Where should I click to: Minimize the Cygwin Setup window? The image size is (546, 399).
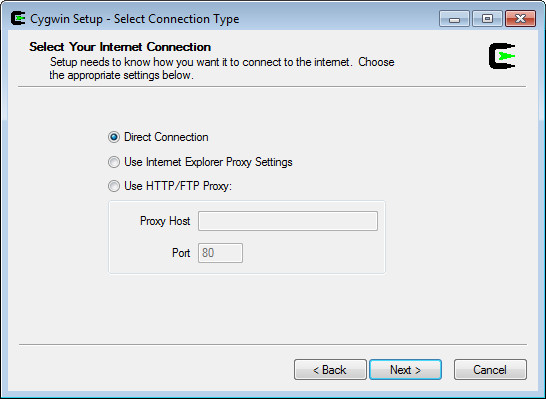pyautogui.click(x=454, y=18)
